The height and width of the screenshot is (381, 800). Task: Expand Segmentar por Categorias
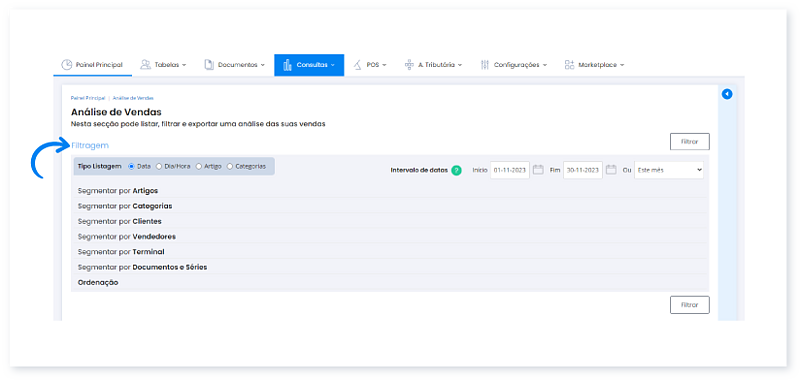pyautogui.click(x=390, y=206)
